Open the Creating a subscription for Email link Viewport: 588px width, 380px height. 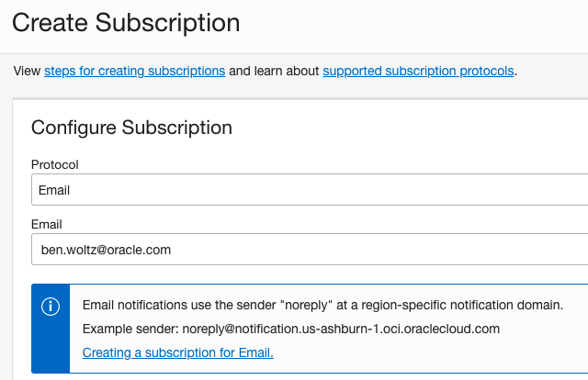pos(178,352)
